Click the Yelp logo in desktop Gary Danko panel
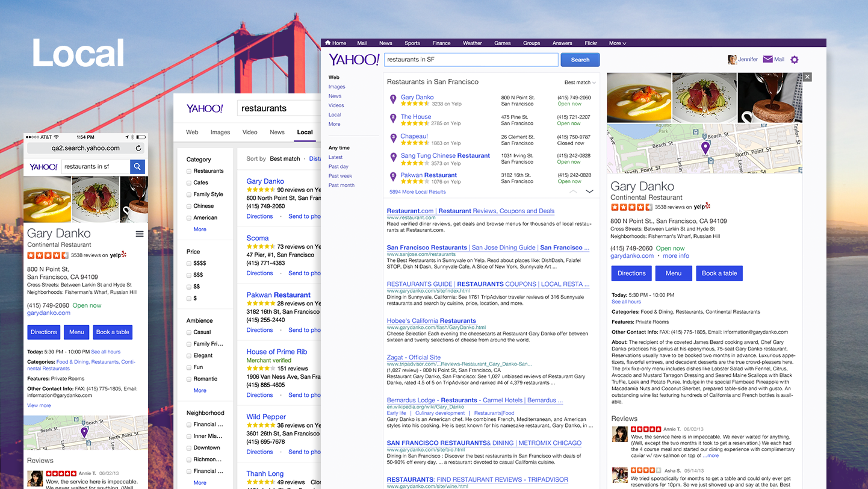Image resolution: width=868 pixels, height=489 pixels. point(702,206)
